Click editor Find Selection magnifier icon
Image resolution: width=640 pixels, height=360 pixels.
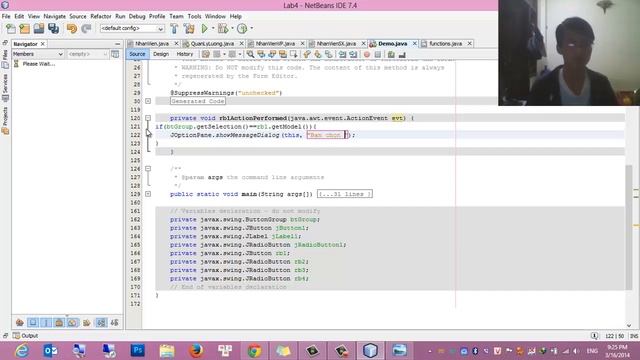point(250,54)
